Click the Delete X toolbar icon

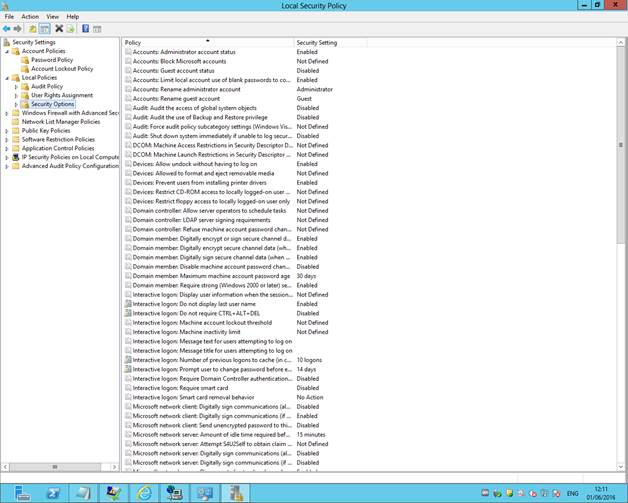pyautogui.click(x=59, y=28)
